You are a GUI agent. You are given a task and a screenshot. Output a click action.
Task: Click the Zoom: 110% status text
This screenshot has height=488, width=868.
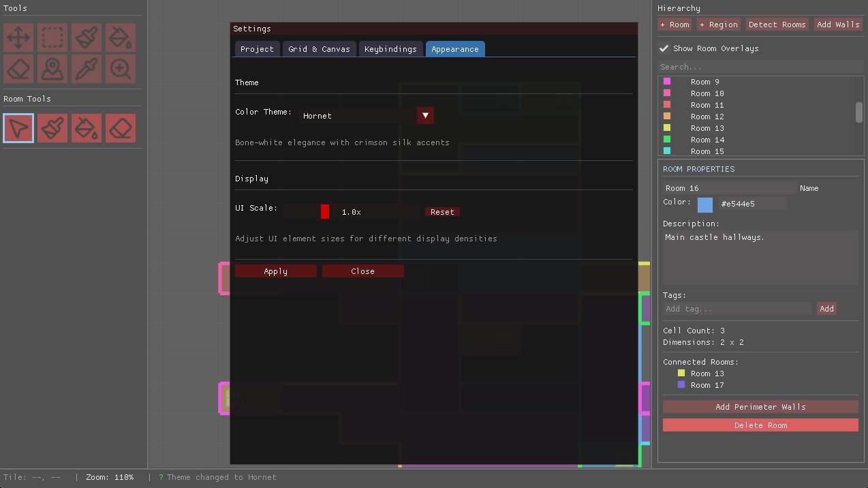coord(110,477)
